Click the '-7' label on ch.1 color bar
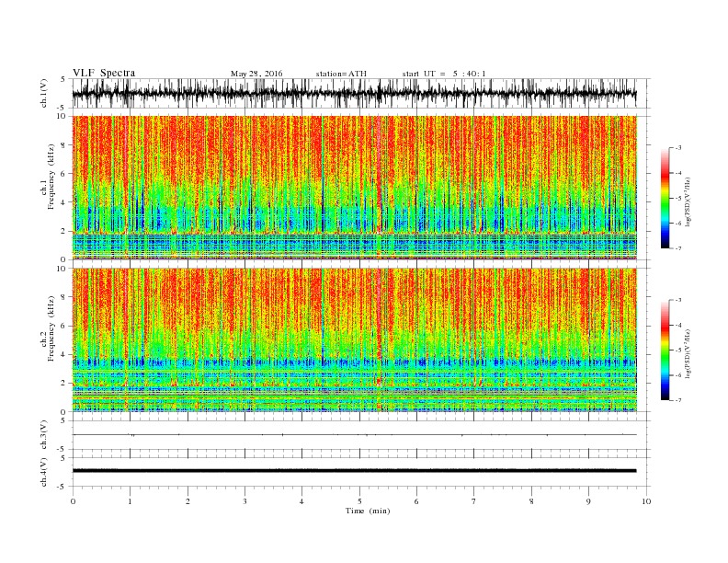Image resolution: width=728 pixels, height=563 pixels. (x=677, y=248)
